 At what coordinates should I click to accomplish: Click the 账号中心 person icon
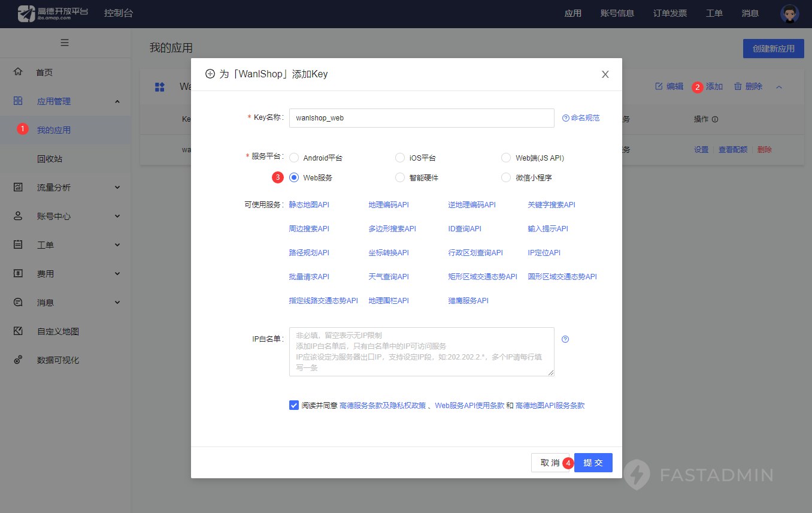(x=18, y=216)
